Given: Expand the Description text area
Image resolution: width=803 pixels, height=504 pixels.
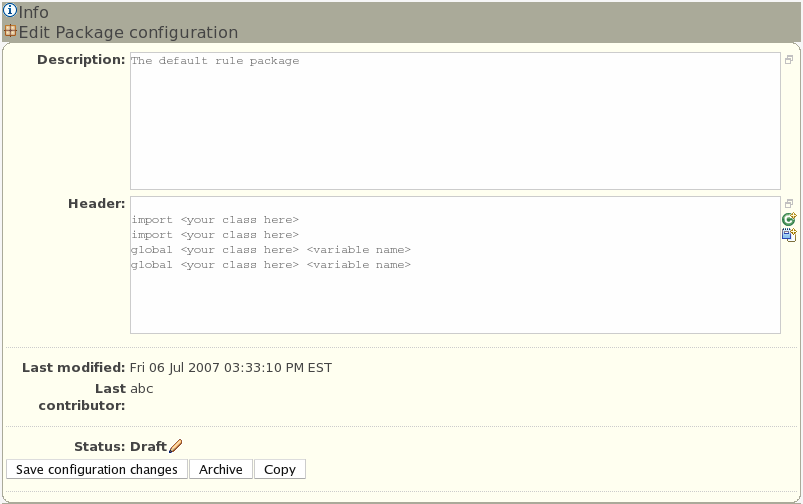Looking at the screenshot, I should (789, 59).
